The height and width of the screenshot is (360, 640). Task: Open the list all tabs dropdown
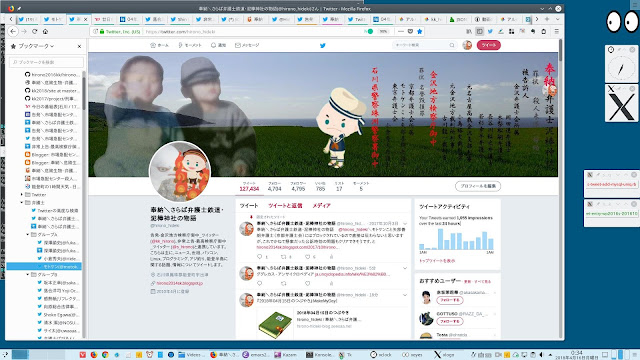pyautogui.click(x=558, y=19)
